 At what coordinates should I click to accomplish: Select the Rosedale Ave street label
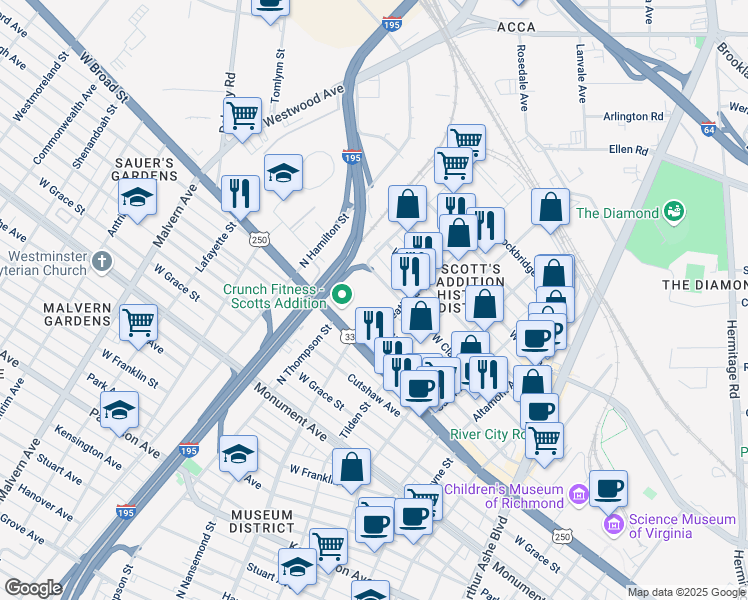tap(522, 78)
